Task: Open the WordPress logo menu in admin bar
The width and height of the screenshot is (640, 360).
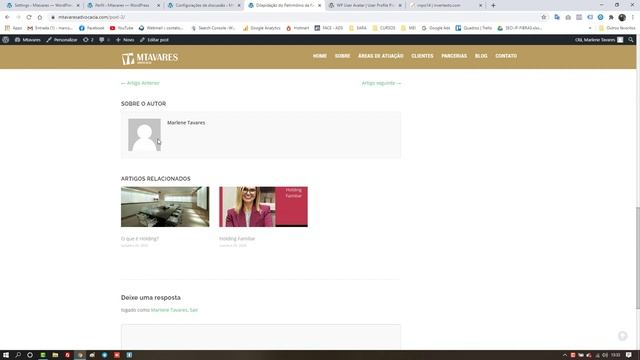Action: (x=6, y=40)
